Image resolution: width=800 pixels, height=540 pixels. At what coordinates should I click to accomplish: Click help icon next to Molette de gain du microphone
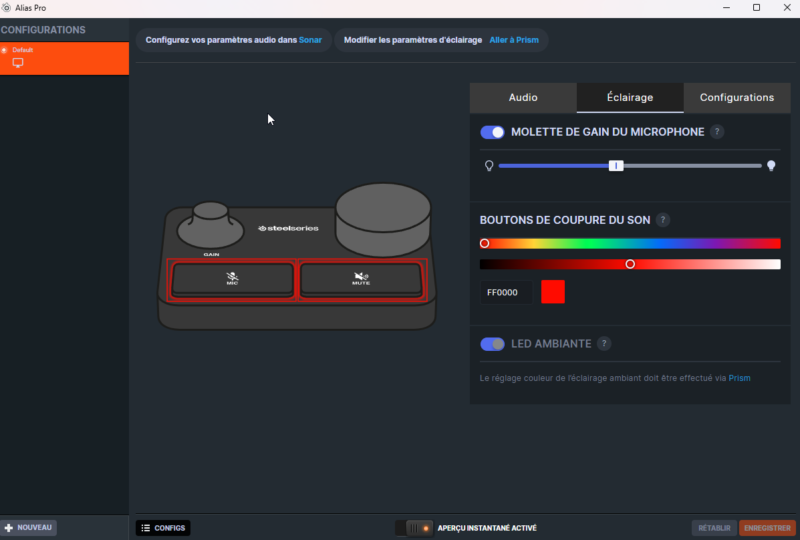click(x=717, y=132)
